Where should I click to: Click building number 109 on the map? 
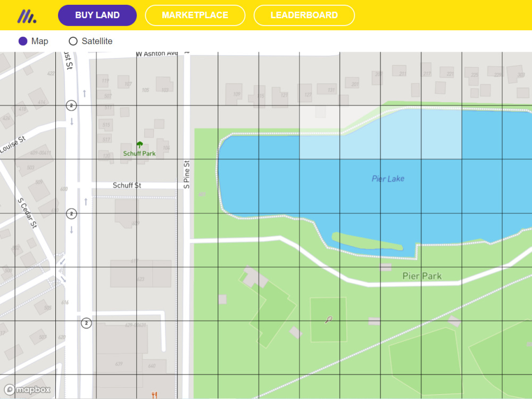pos(237,94)
